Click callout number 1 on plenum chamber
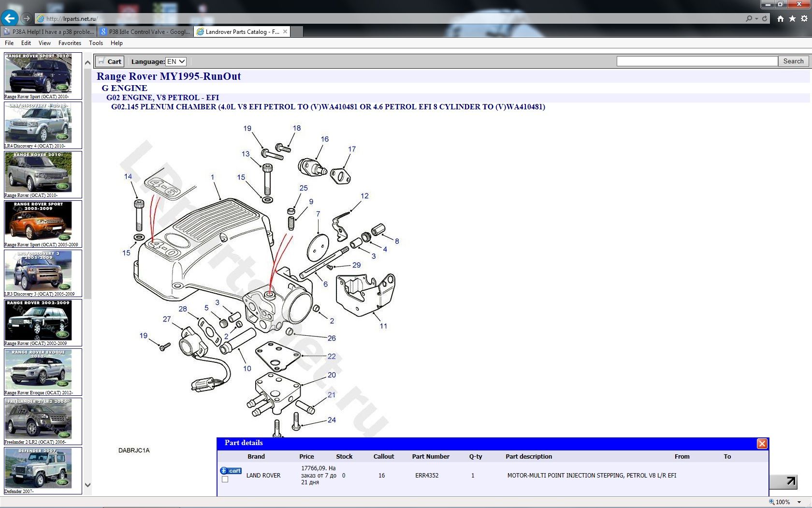 point(212,178)
